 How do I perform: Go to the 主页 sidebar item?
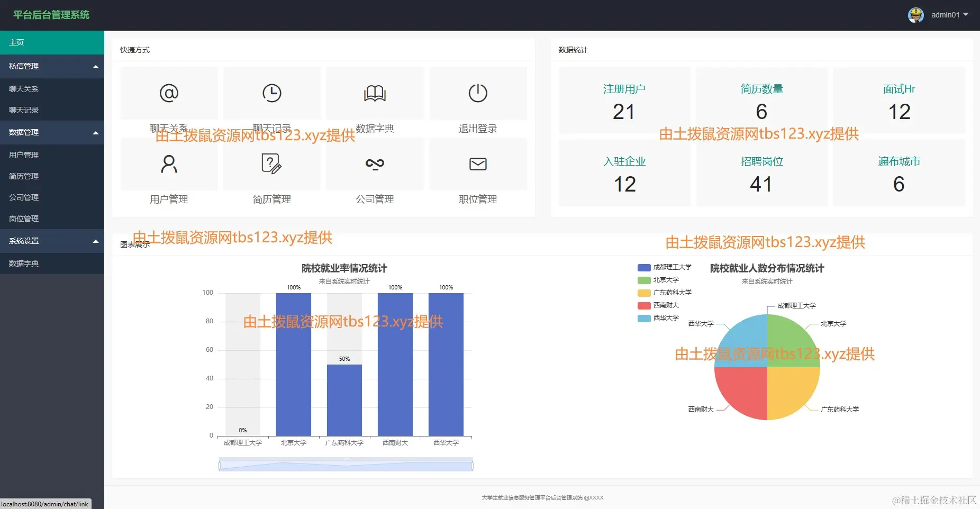pos(52,42)
